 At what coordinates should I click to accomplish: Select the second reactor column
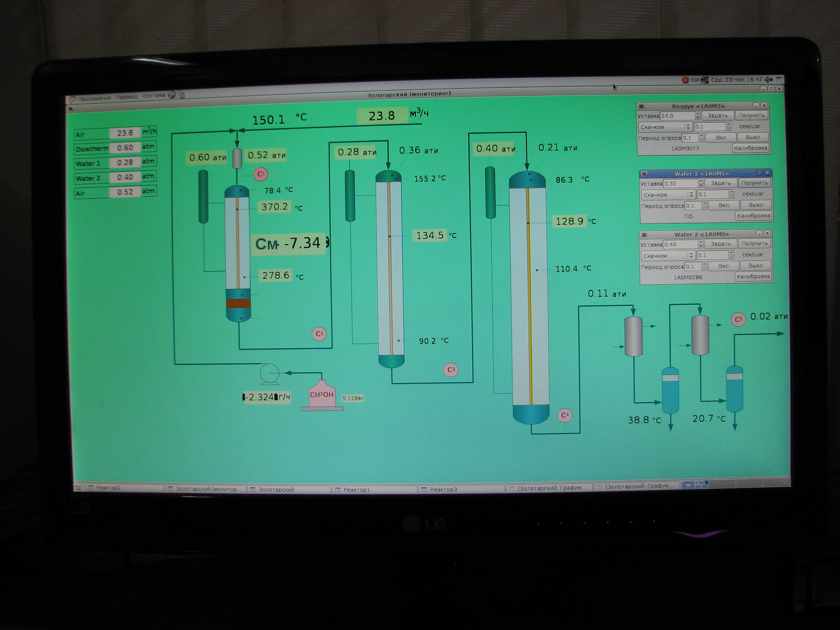(390, 269)
